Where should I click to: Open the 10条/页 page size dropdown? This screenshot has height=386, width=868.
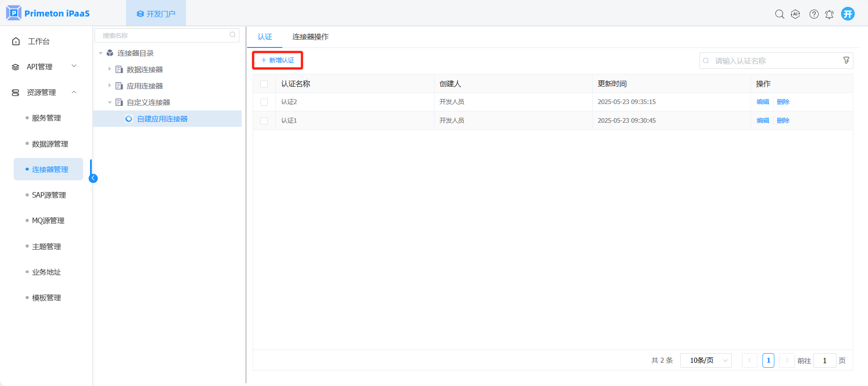click(706, 360)
